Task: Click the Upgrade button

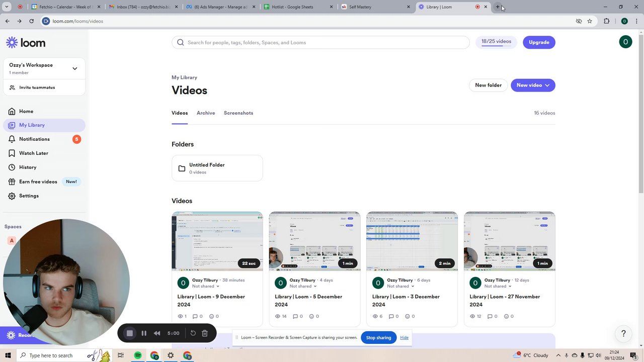Action: tap(539, 42)
